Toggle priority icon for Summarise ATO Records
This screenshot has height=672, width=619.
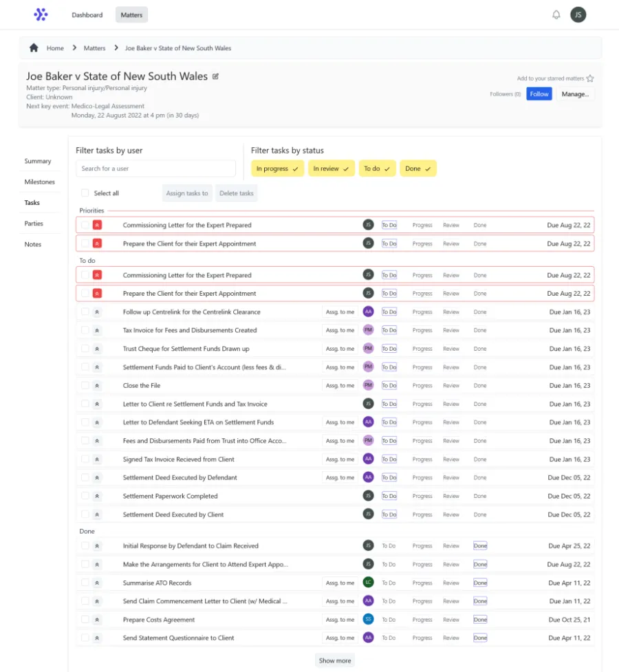[97, 583]
